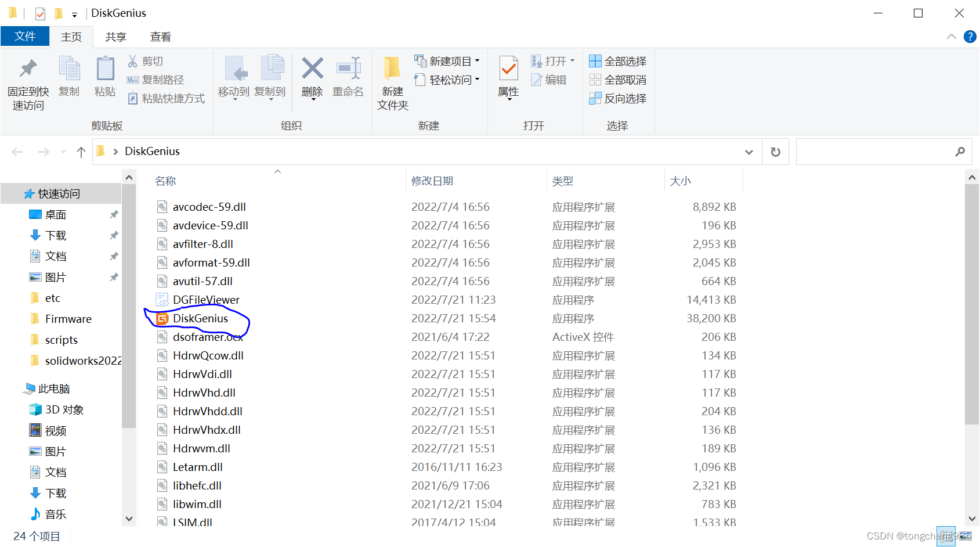
Task: Click the 属性 properties icon
Action: pyautogui.click(x=508, y=69)
